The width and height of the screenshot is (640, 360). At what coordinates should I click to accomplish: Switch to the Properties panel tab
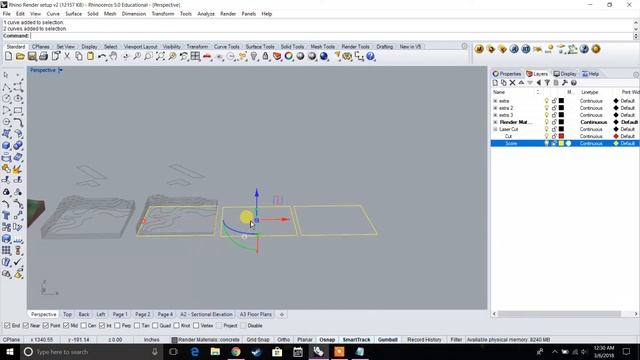point(507,74)
